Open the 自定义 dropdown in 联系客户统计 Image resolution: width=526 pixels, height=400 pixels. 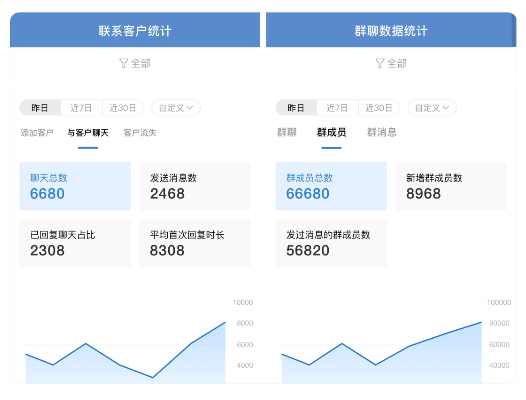click(176, 108)
